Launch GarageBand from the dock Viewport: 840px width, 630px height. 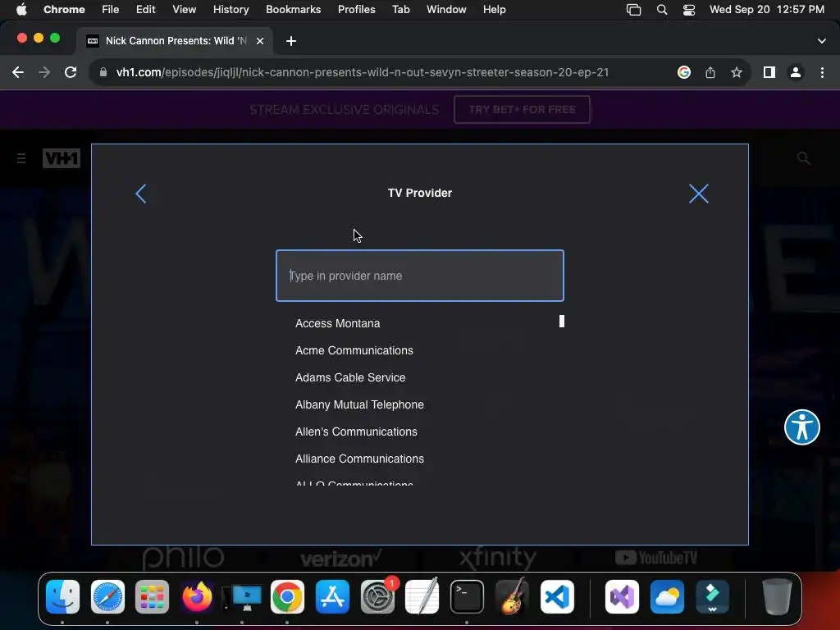tap(512, 597)
